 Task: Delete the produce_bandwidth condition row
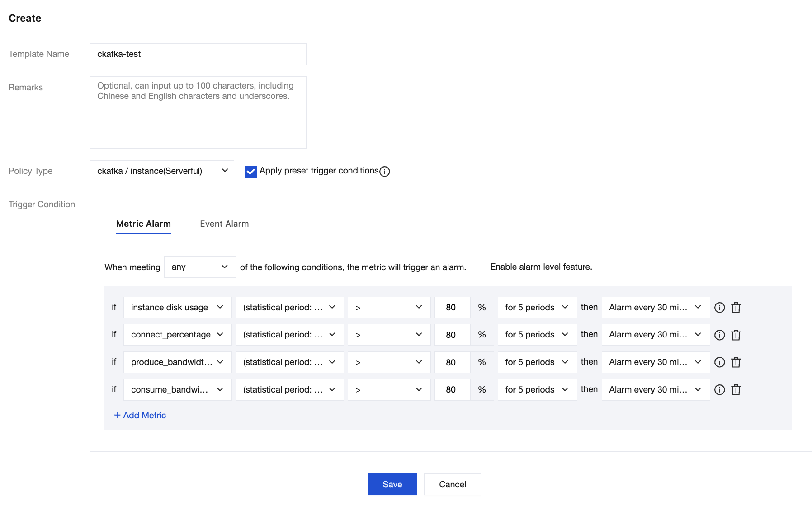[736, 362]
